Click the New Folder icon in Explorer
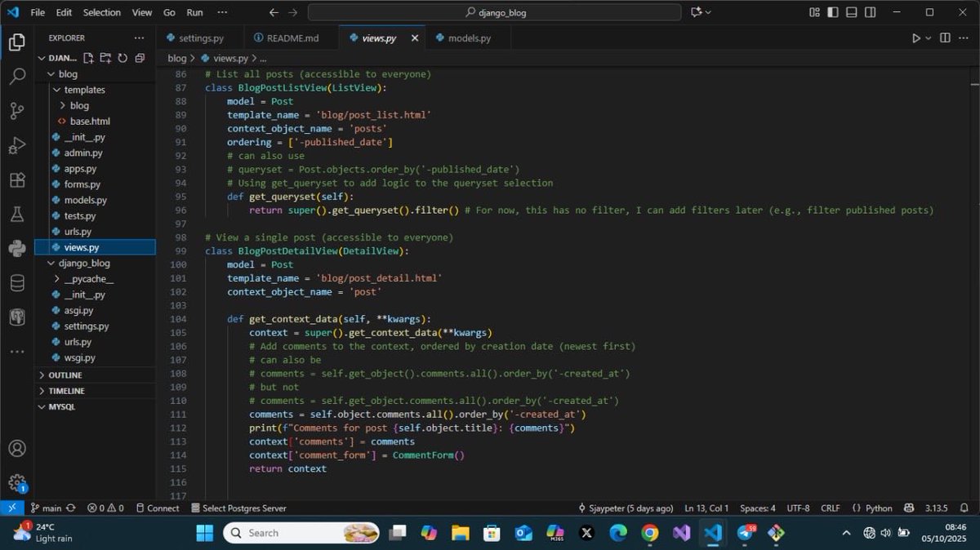Viewport: 980px width, 550px height. click(x=105, y=58)
